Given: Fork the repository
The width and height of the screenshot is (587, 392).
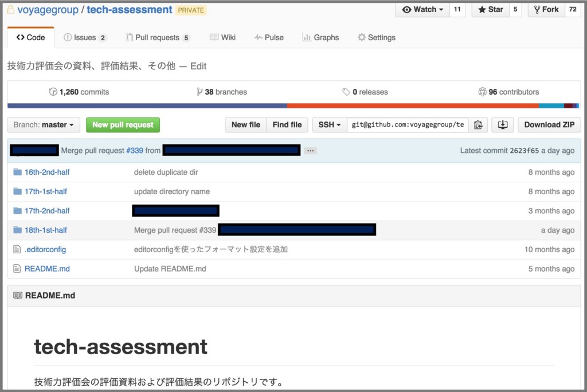Looking at the screenshot, I should coord(546,10).
